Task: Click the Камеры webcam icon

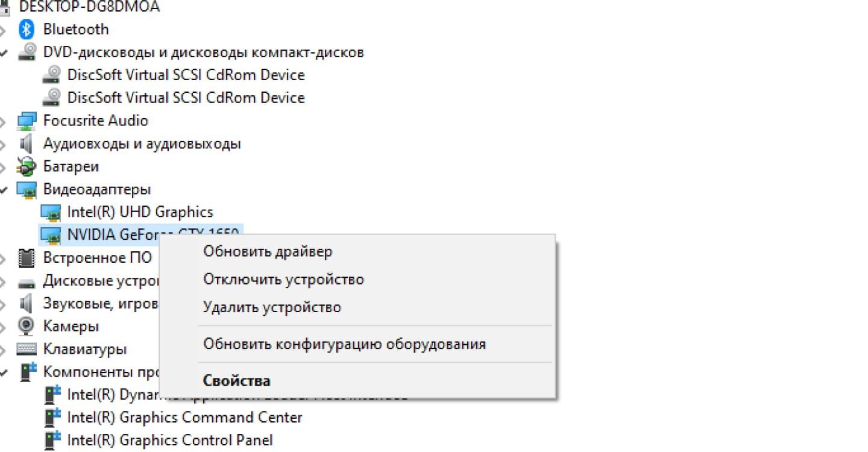Action: [x=27, y=326]
